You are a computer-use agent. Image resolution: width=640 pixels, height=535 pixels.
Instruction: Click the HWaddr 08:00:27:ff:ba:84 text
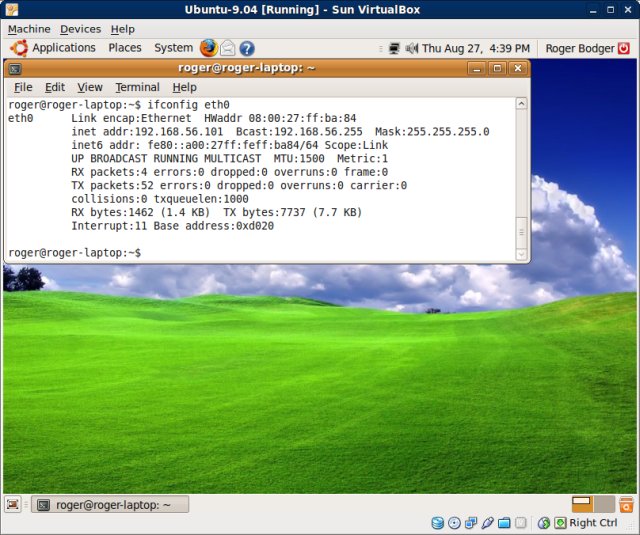[x=280, y=118]
